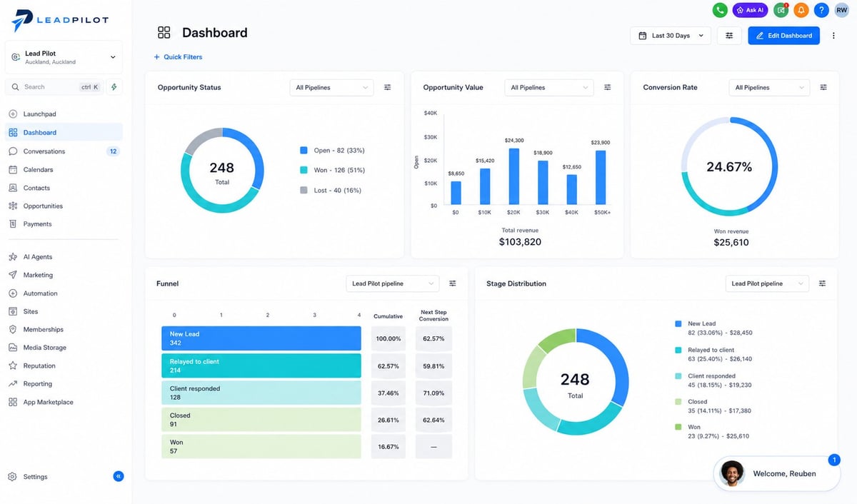Open All Pipelines dropdown in Opportunity Status

tap(332, 88)
